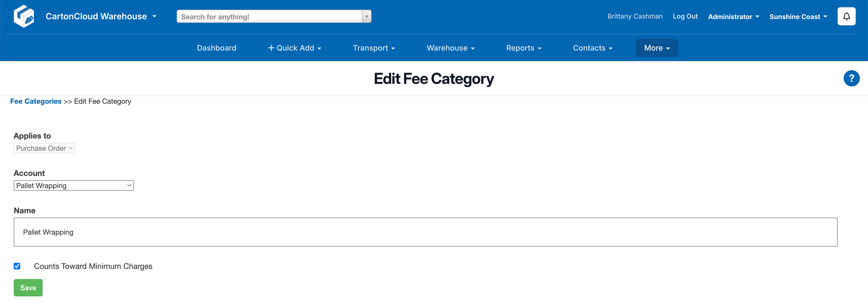This screenshot has width=868, height=304.
Task: Open the search suggestions dropdown arrow
Action: (x=366, y=16)
